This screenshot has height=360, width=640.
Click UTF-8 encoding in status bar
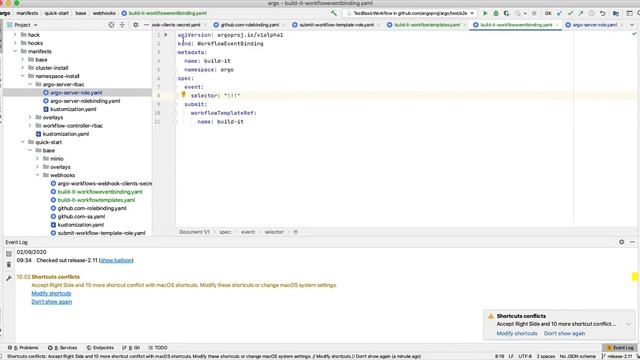pos(525,356)
